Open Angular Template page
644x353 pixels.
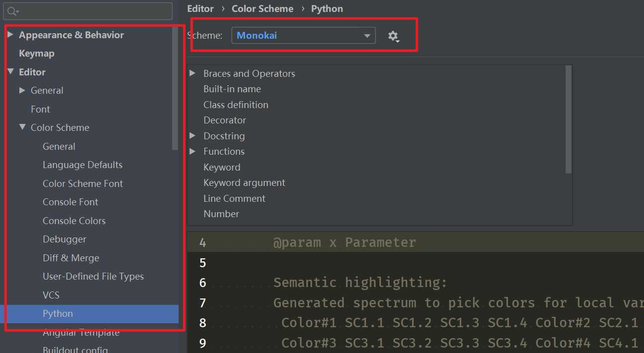81,333
